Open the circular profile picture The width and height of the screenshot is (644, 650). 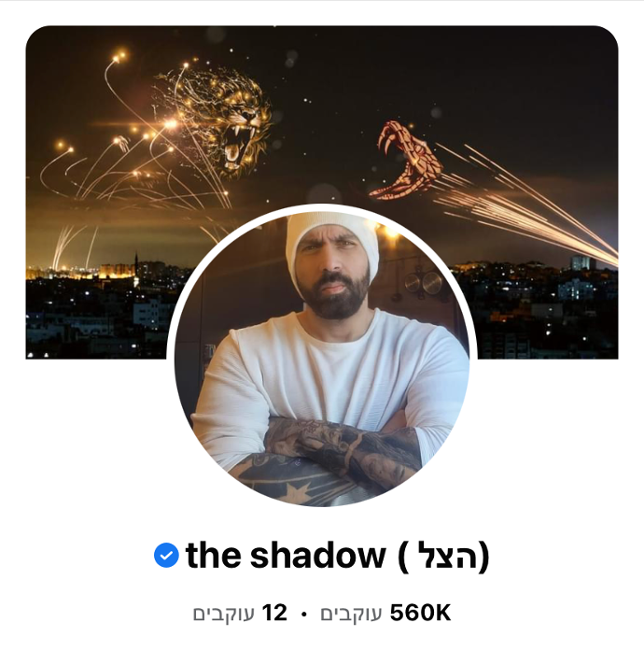pyautogui.click(x=322, y=359)
